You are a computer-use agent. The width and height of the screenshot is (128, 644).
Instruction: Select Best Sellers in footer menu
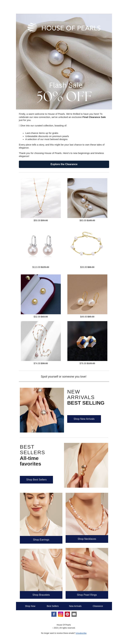coord(53,606)
